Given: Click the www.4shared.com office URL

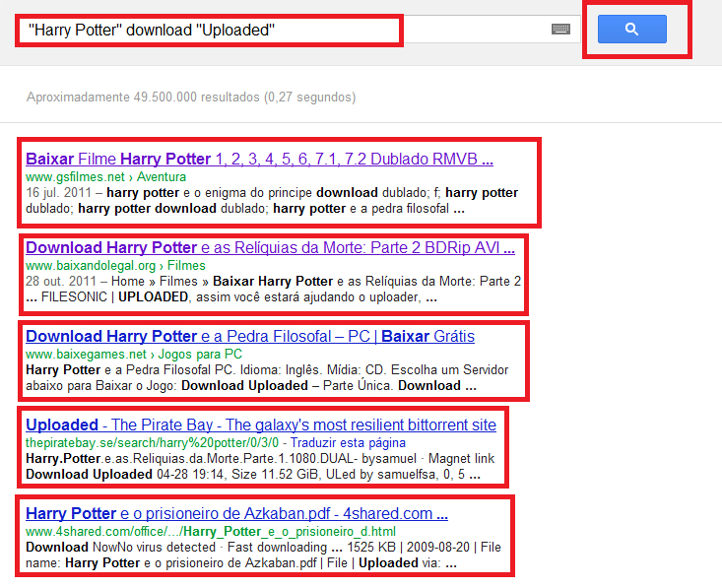Looking at the screenshot, I should coord(211,532).
